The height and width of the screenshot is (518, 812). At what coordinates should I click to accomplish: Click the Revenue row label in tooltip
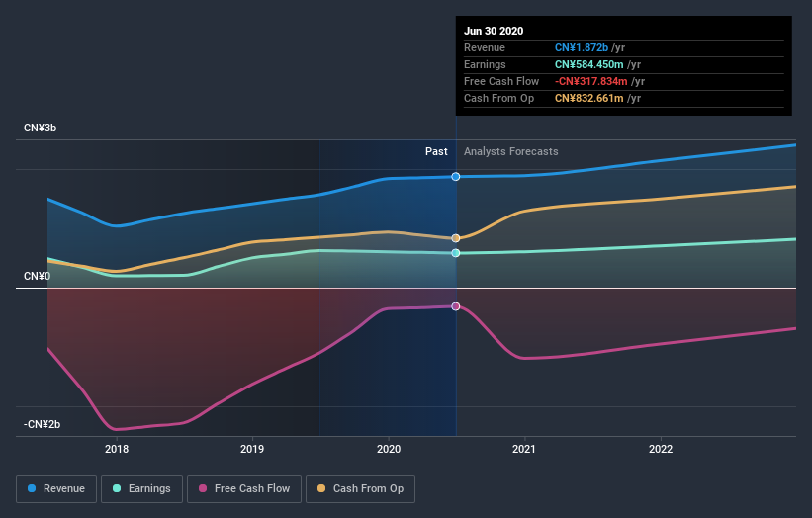pyautogui.click(x=485, y=47)
